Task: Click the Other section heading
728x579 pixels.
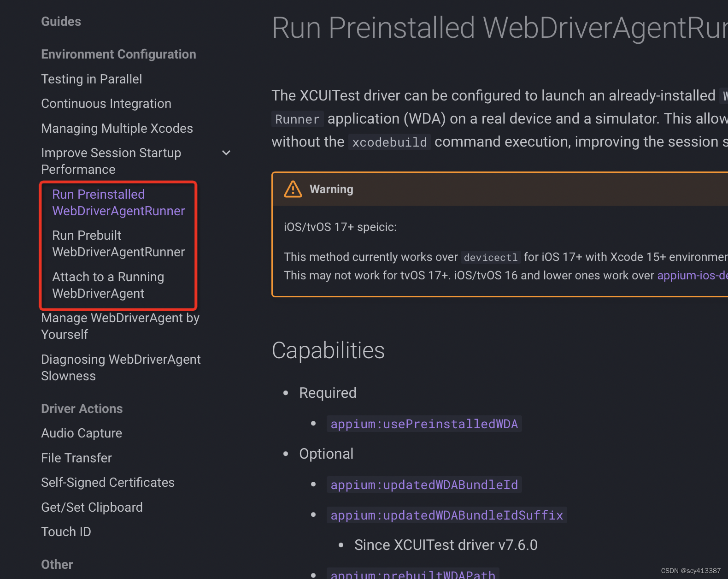Action: pos(57,565)
